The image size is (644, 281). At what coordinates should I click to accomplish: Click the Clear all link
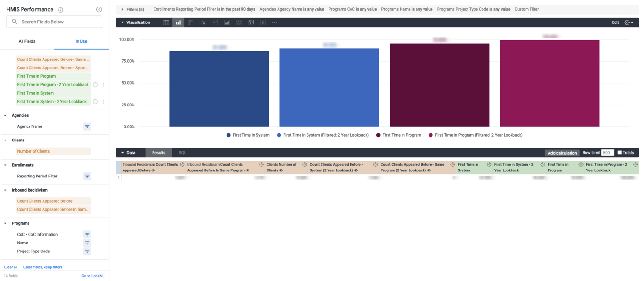[x=10, y=267]
